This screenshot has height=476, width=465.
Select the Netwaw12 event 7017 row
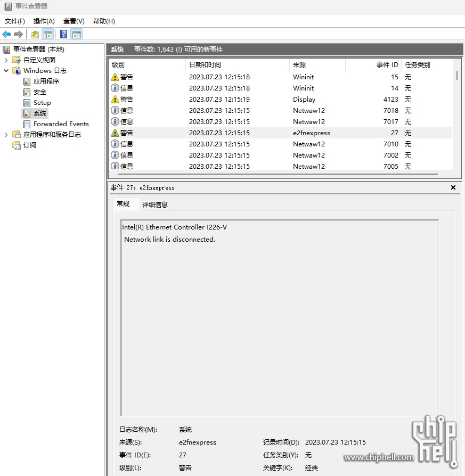[x=281, y=122]
